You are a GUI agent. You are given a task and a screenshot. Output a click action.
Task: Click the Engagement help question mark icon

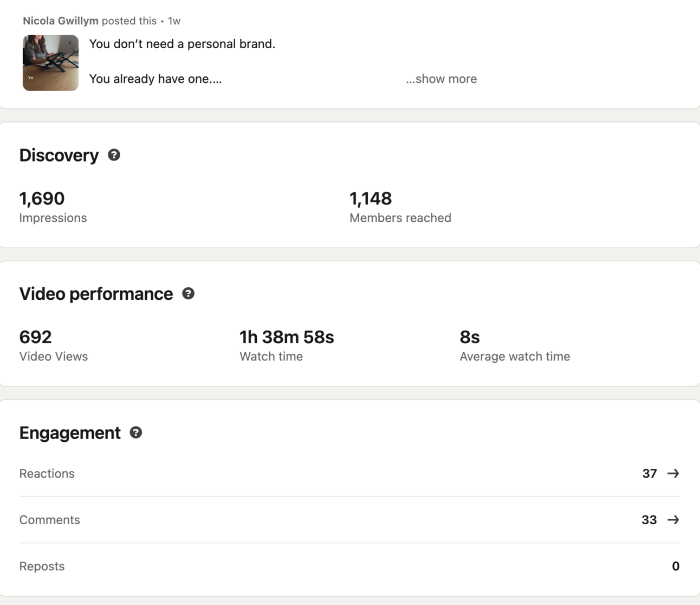(x=136, y=433)
